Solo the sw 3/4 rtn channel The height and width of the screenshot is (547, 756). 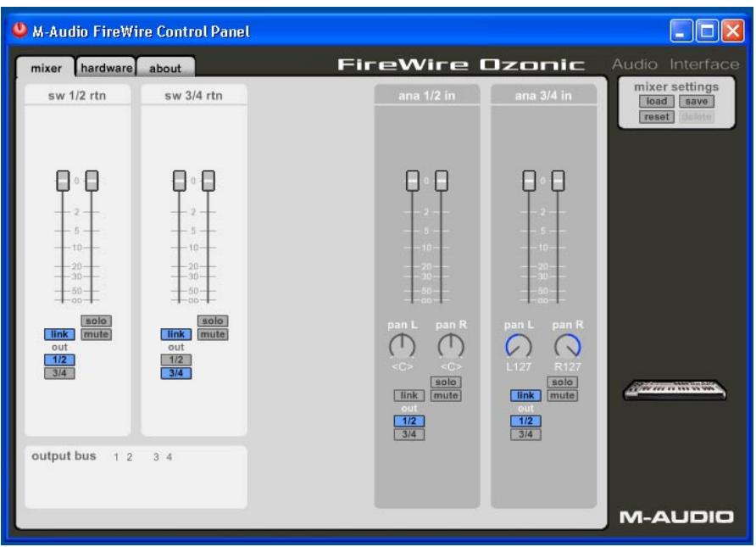(213, 321)
